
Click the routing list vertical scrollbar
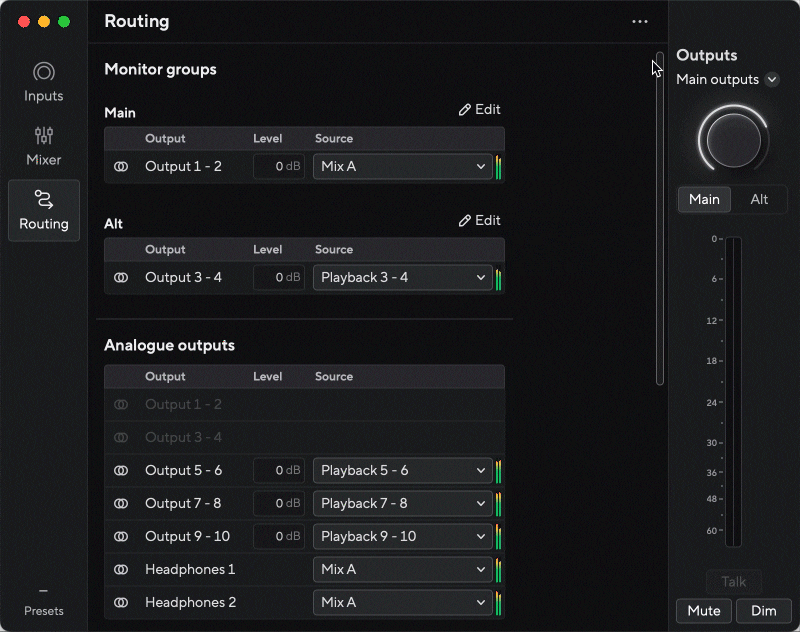click(x=660, y=218)
